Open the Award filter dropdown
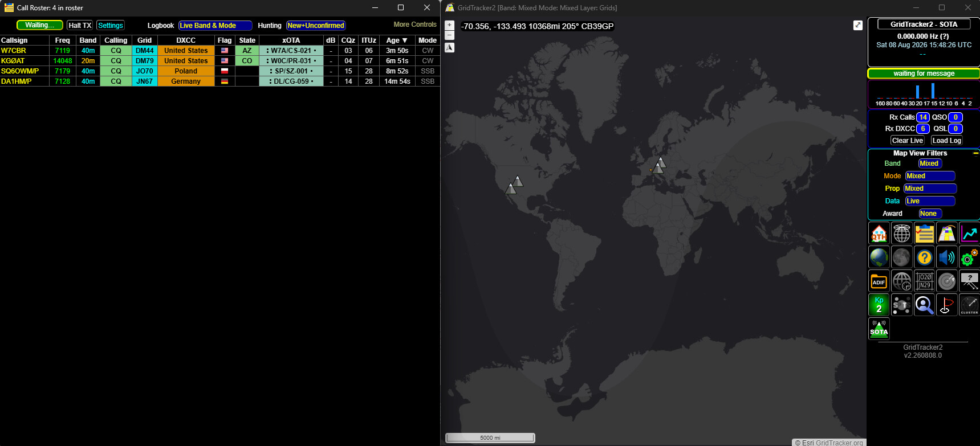This screenshot has width=980, height=446. [x=930, y=214]
